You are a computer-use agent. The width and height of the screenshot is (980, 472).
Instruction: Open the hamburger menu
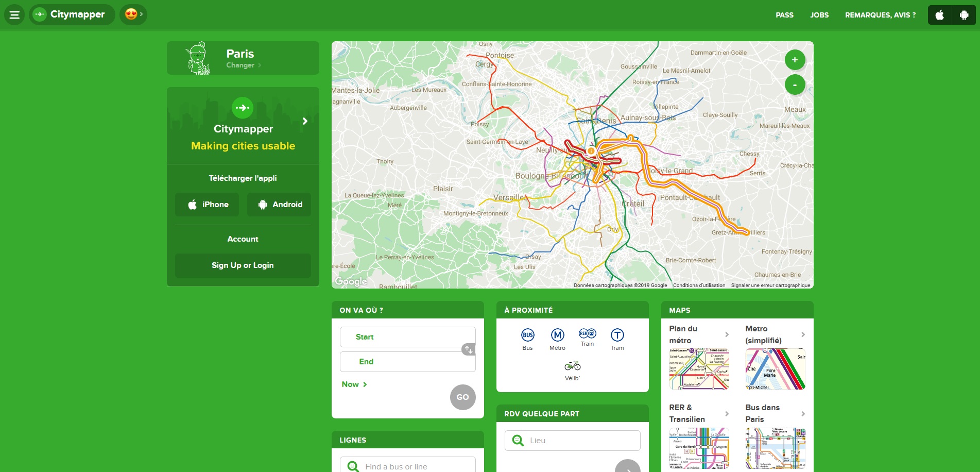click(14, 14)
